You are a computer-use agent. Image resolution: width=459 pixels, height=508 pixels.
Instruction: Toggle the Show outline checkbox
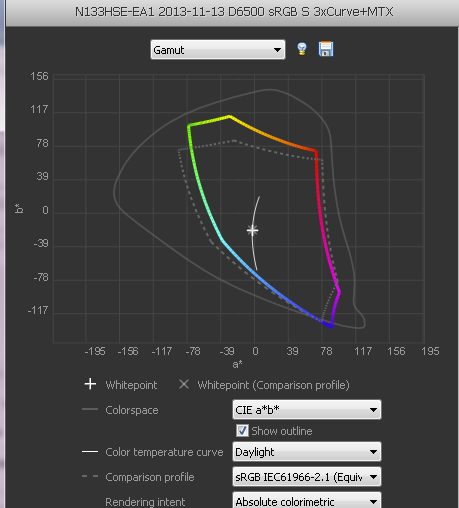(x=242, y=431)
